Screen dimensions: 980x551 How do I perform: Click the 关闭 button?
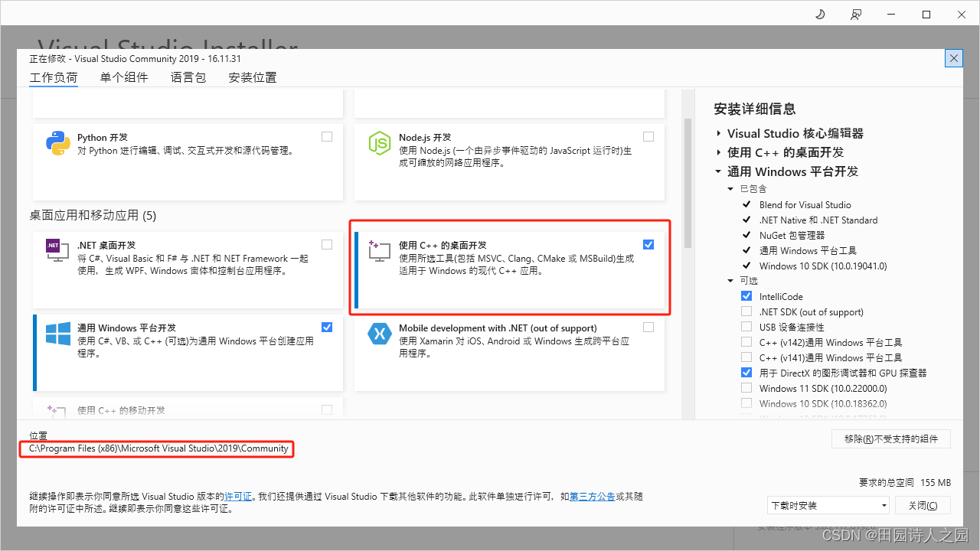[x=923, y=505]
